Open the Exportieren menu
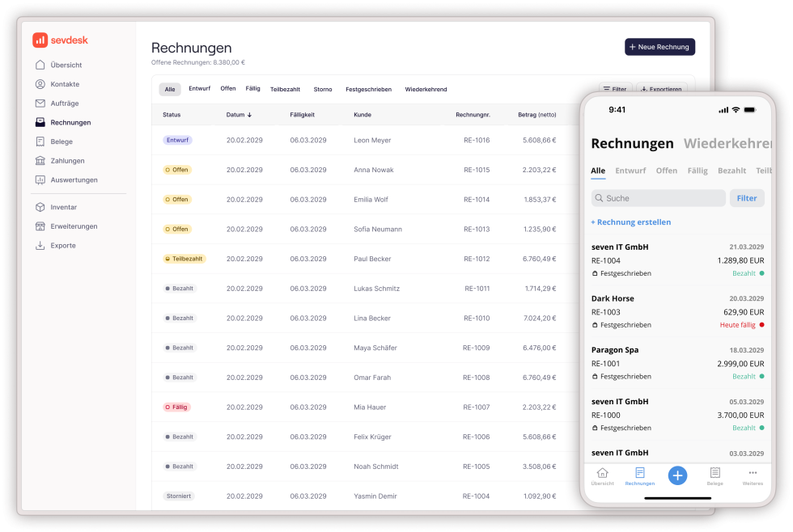793x532 pixels. click(662, 89)
